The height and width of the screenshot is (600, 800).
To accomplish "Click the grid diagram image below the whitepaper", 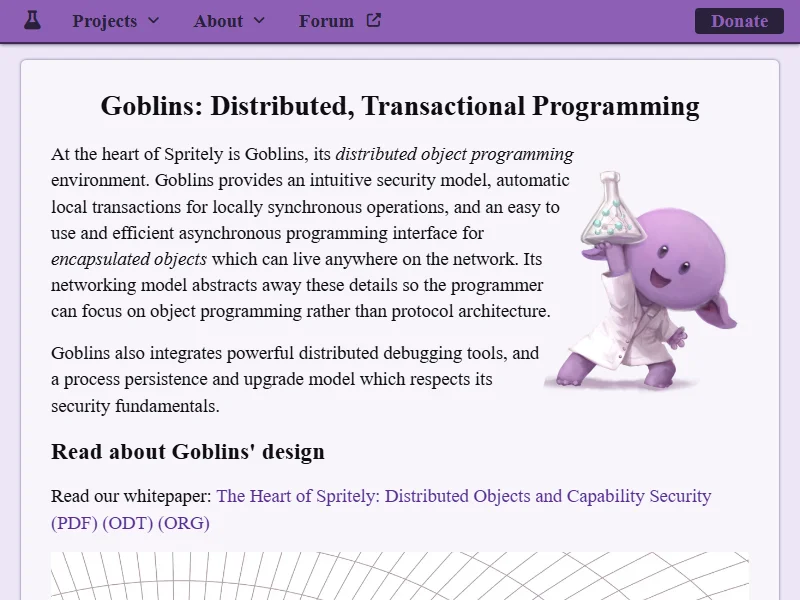I will point(400,576).
